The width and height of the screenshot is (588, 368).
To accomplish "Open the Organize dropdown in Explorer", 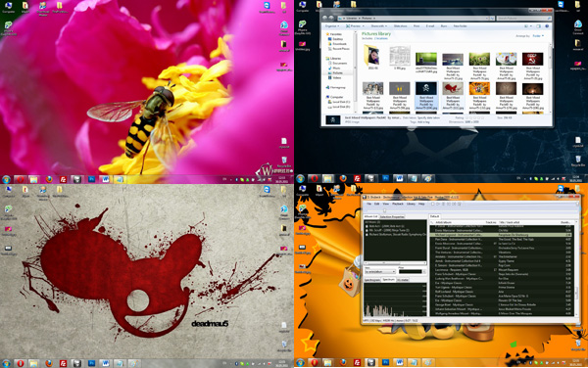I will click(332, 26).
